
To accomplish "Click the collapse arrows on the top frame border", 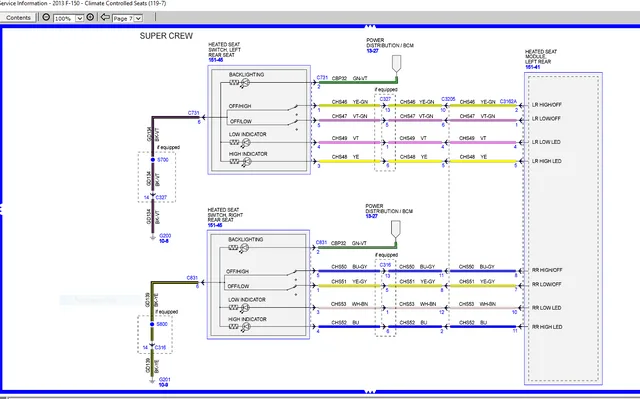I will click(370, 27).
